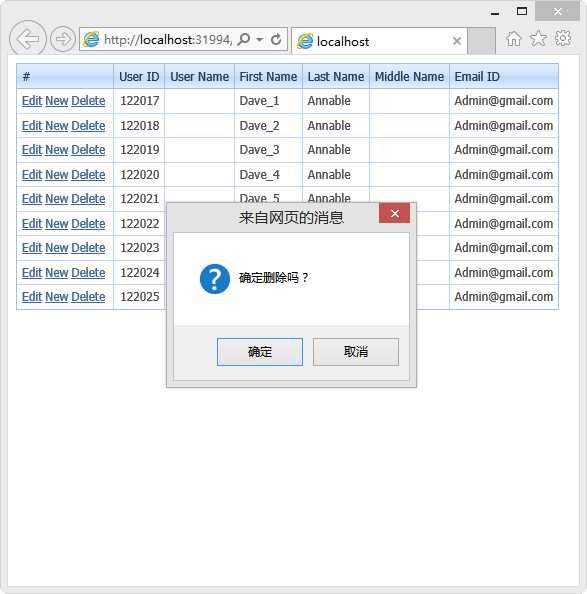Open browser Tools gear icon
This screenshot has width=587, height=594.
point(563,38)
